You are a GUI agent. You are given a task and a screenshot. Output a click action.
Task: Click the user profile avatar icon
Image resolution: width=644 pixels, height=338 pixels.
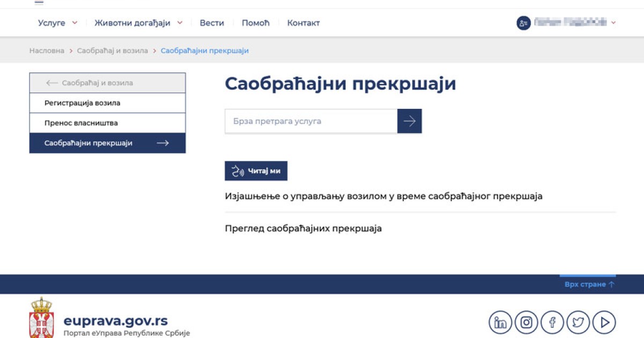tap(523, 23)
